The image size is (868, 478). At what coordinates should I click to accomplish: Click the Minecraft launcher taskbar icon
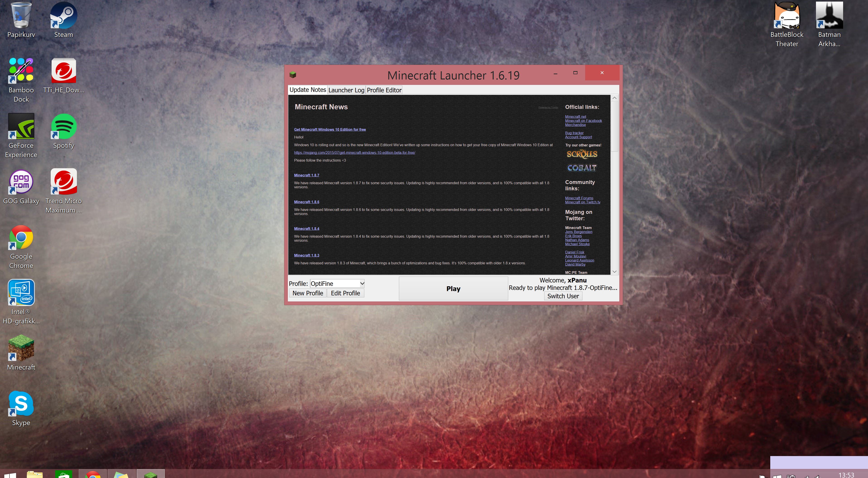point(151,474)
